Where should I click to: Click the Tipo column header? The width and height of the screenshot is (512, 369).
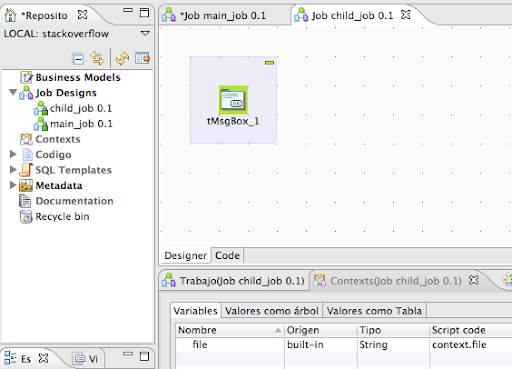coord(393,330)
